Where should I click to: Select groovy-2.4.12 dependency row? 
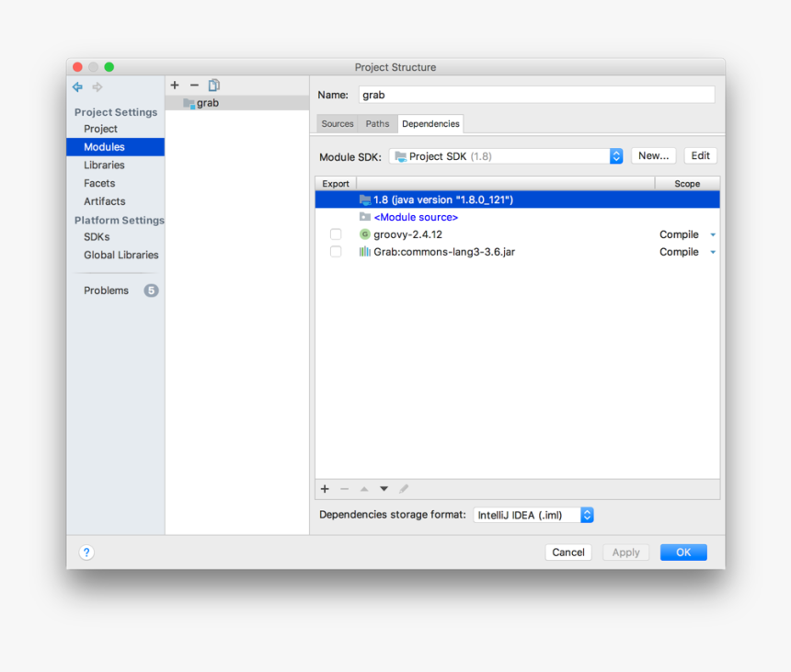pyautogui.click(x=517, y=234)
